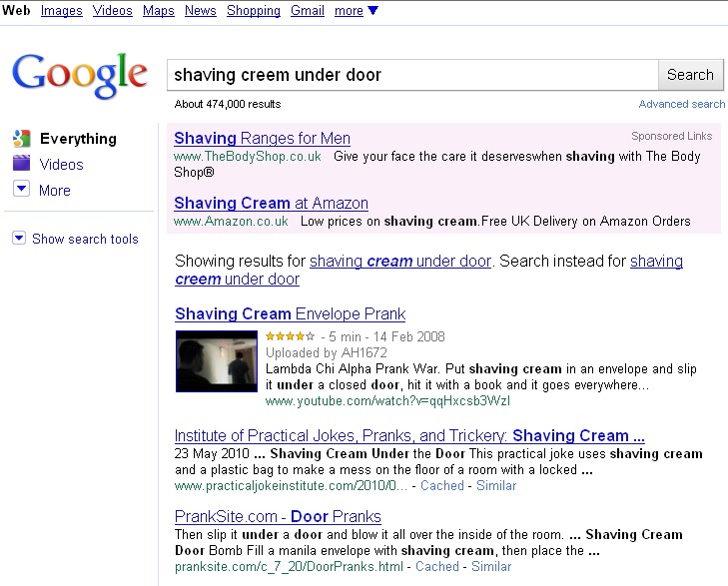The width and height of the screenshot is (728, 586).
Task: Select Everything filter in sidebar
Action: [x=78, y=139]
